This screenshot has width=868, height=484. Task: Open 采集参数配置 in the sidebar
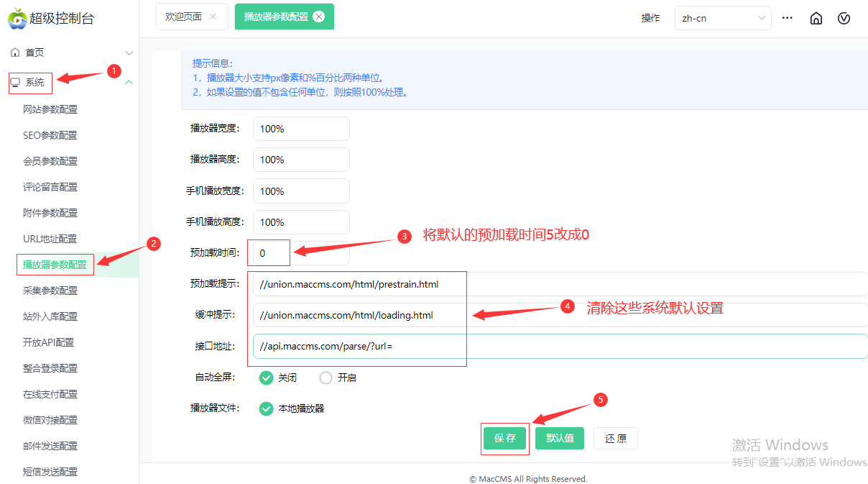pyautogui.click(x=50, y=291)
